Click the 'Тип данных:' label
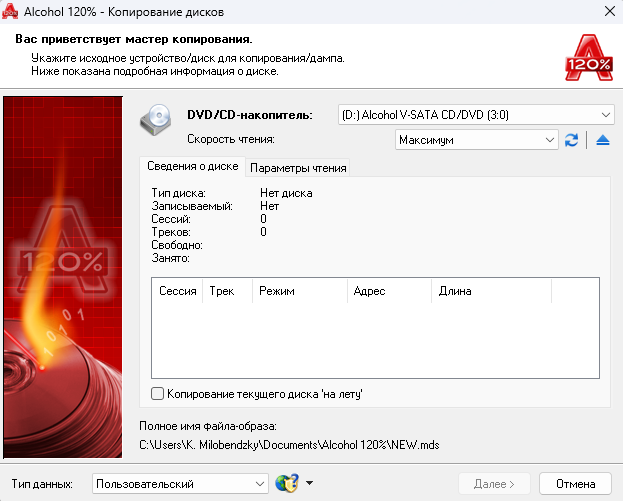This screenshot has width=623, height=501. (x=42, y=484)
